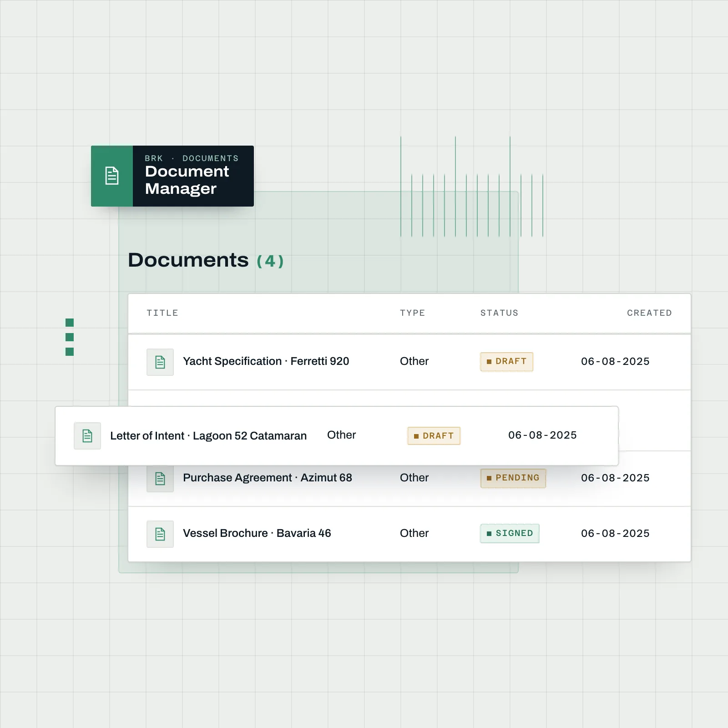Screen dimensions: 728x728
Task: Click DRAFT status badge for Yacht Specification
Action: (507, 362)
